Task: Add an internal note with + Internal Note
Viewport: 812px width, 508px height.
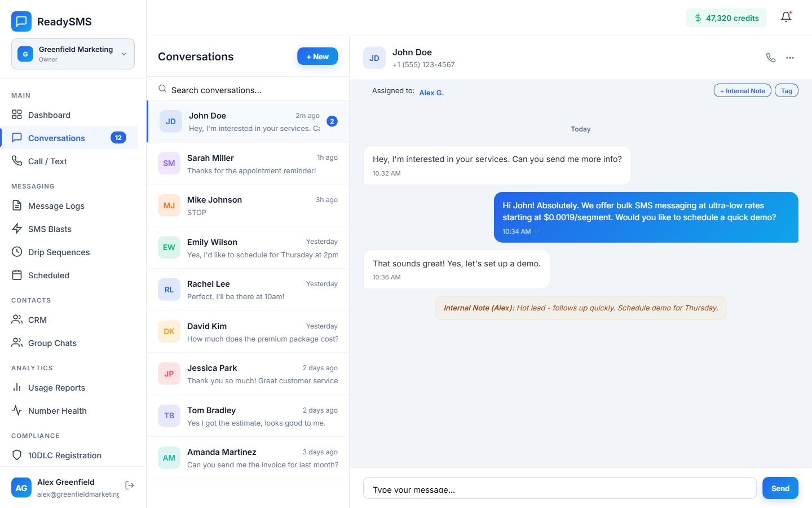Action: pyautogui.click(x=743, y=91)
